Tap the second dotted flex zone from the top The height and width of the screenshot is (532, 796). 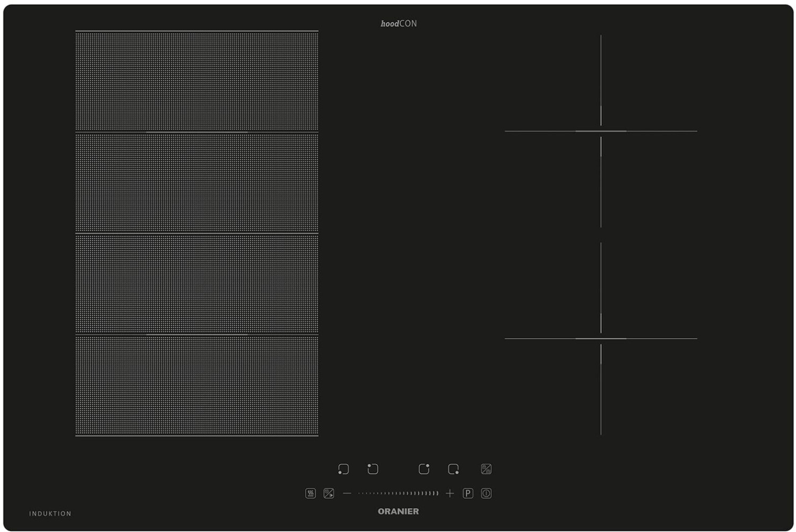(x=197, y=182)
